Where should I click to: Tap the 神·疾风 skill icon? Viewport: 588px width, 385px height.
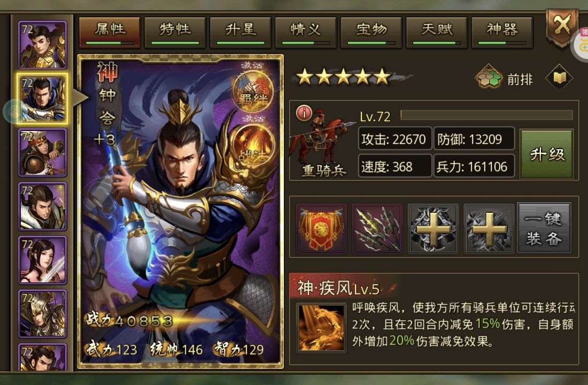pyautogui.click(x=321, y=328)
